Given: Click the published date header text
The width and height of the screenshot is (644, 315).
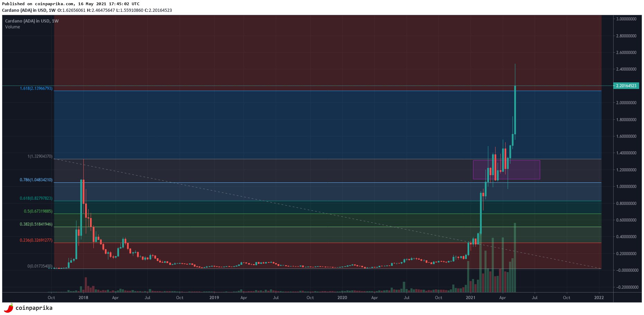Looking at the screenshot, I should 71,4.
